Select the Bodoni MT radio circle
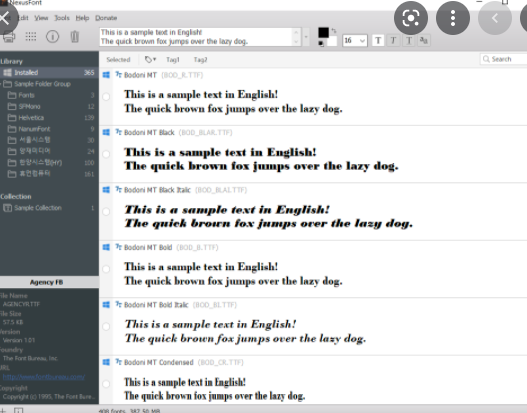The width and height of the screenshot is (527, 413). [106, 97]
